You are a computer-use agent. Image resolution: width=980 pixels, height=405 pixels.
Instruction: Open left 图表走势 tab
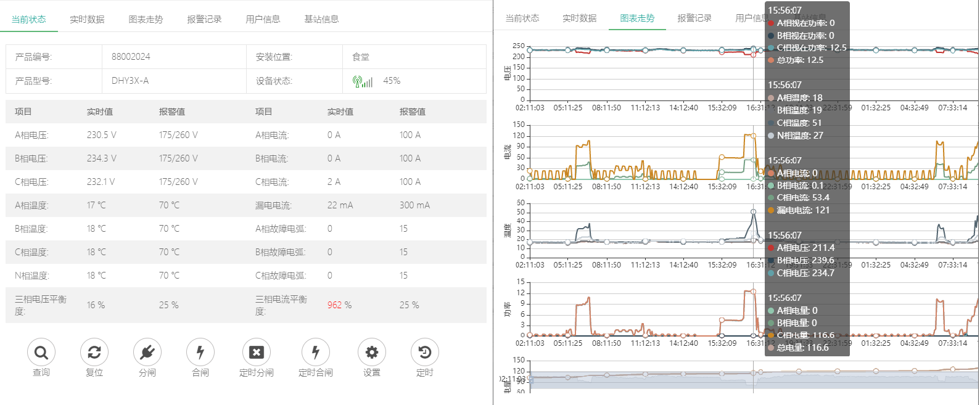[x=146, y=19]
